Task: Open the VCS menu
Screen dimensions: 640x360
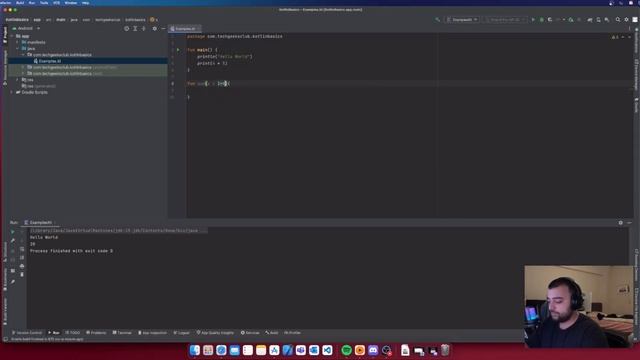Action: (x=57, y=3)
